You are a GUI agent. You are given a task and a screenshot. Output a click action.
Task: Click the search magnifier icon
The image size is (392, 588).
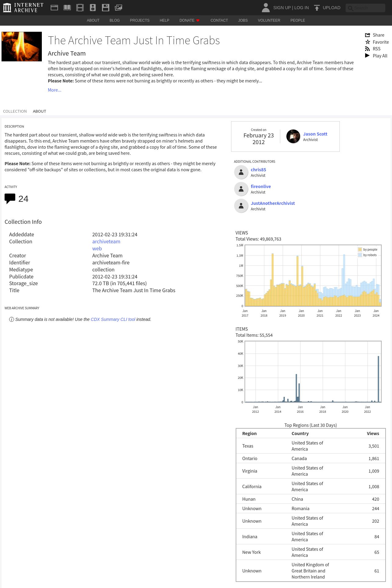tap(350, 8)
